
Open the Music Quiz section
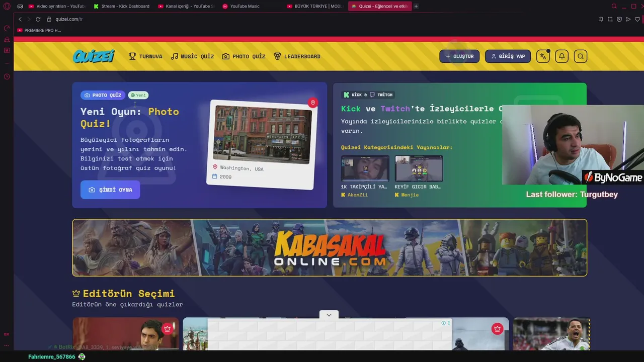[x=192, y=56]
